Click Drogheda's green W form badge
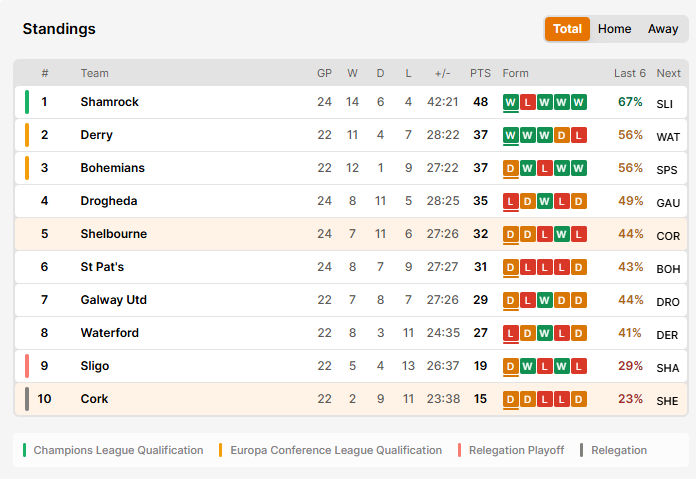Screen dimensions: 696x479 coord(544,201)
